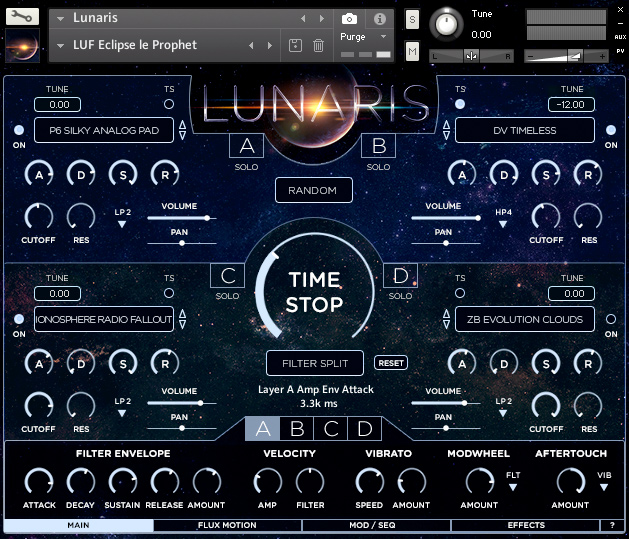This screenshot has width=629, height=539.
Task: Click Aftertouch Amount knob
Action: tap(570, 482)
